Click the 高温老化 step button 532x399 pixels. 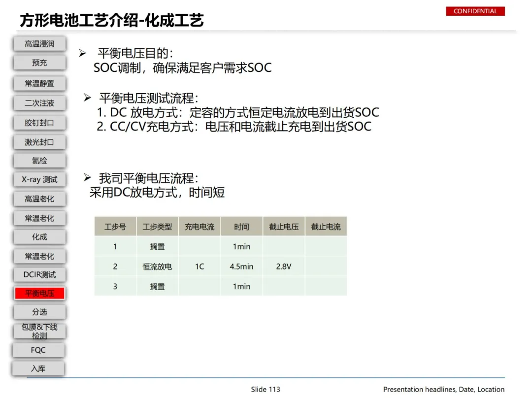tap(39, 199)
